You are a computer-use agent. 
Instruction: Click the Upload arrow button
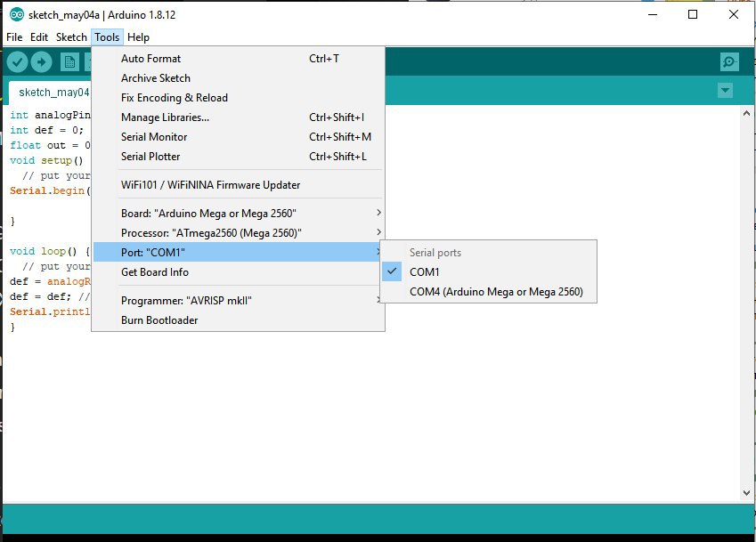[x=42, y=61]
